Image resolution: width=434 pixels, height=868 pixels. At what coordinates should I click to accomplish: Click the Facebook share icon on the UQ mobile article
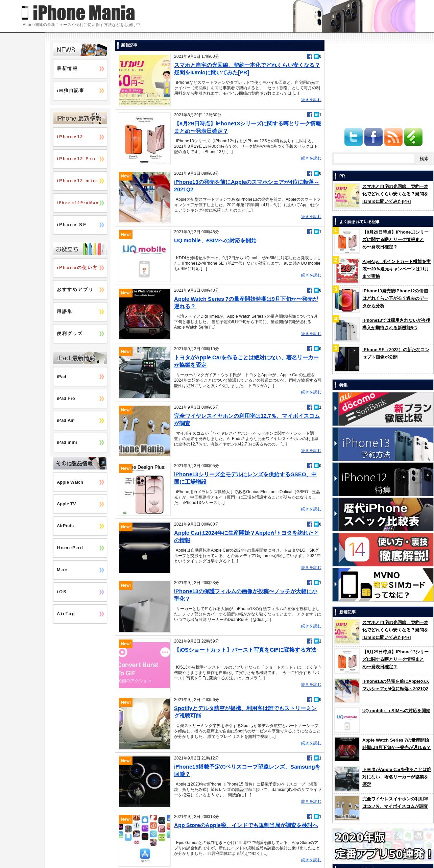[x=310, y=232]
